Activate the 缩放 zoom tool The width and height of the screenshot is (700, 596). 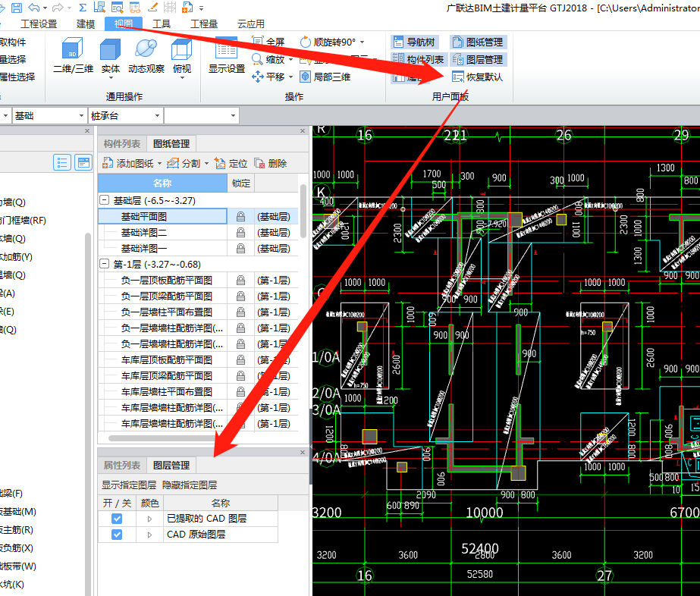268,59
